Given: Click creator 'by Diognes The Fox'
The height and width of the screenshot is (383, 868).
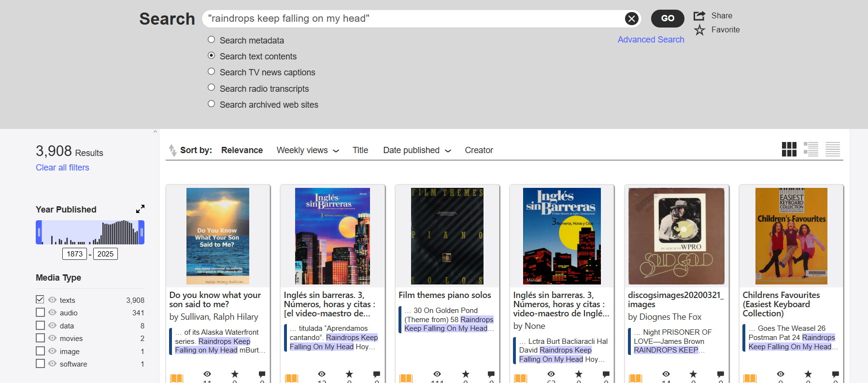Looking at the screenshot, I should [x=665, y=317].
